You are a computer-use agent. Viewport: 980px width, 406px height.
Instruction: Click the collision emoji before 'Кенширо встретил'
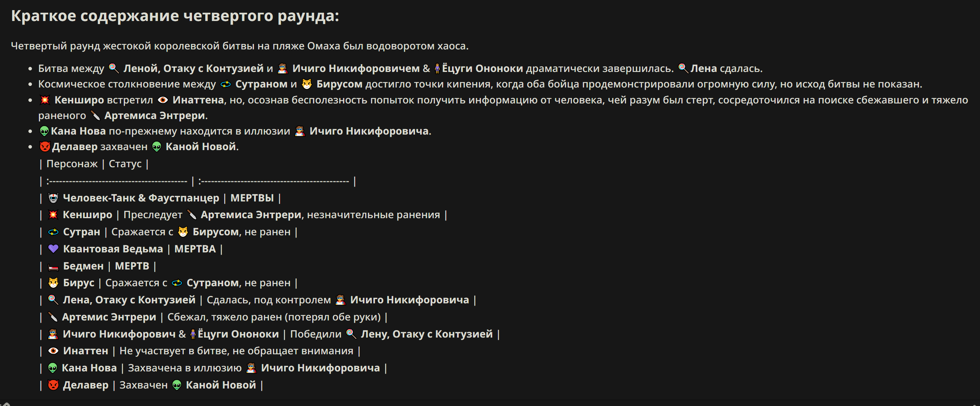point(45,100)
